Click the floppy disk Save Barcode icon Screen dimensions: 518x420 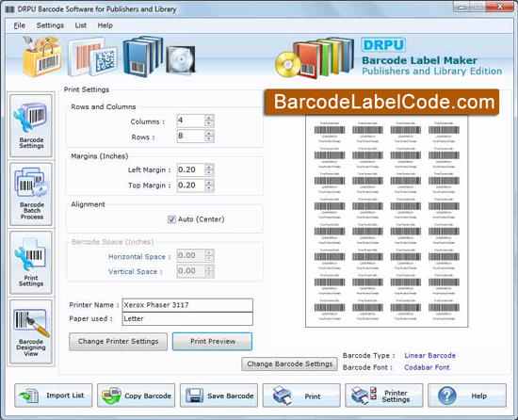coord(194,396)
